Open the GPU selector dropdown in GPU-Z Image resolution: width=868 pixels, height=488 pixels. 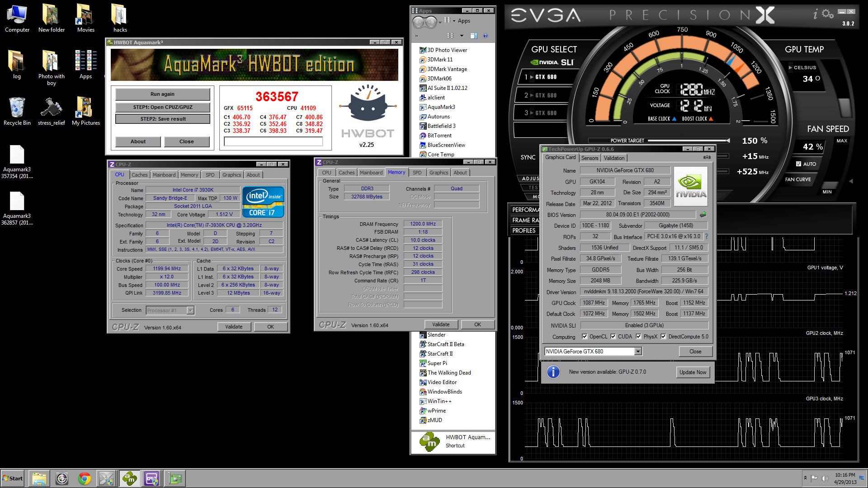(638, 352)
